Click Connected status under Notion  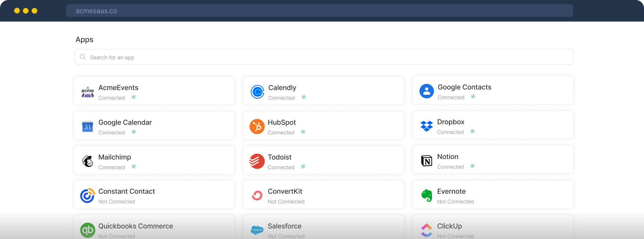450,167
